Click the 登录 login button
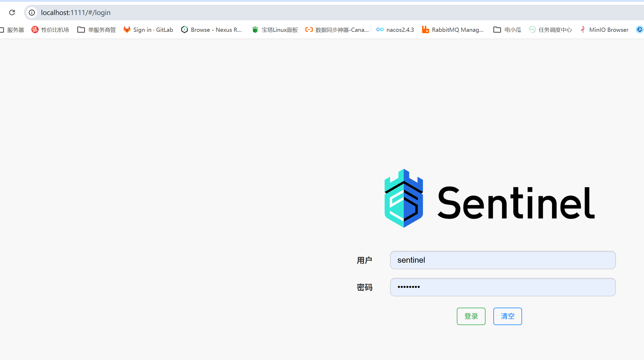This screenshot has height=360, width=644. 471,316
